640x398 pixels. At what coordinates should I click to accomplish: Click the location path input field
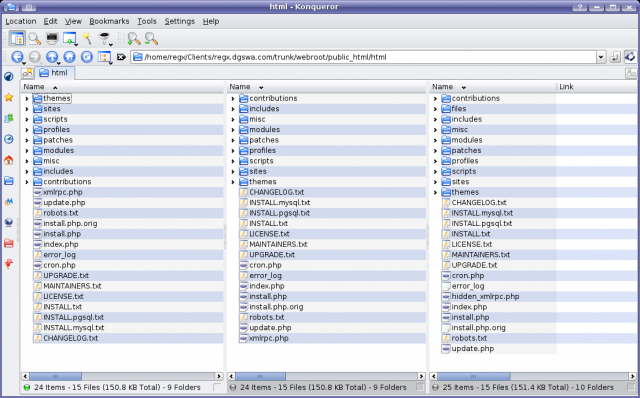click(363, 57)
